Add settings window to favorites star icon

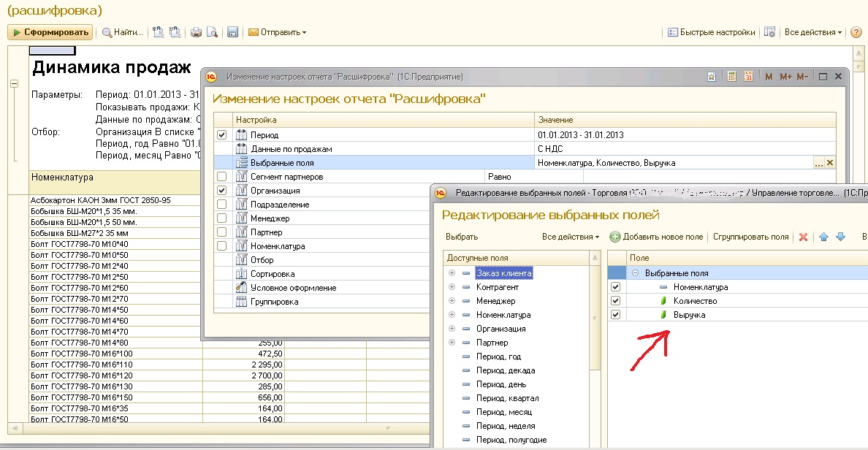coord(712,77)
